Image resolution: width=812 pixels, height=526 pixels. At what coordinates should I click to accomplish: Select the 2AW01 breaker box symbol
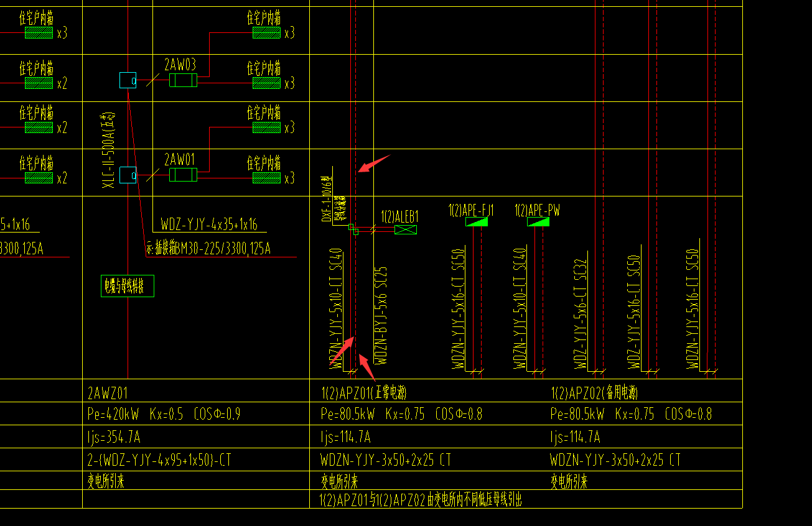click(x=183, y=175)
